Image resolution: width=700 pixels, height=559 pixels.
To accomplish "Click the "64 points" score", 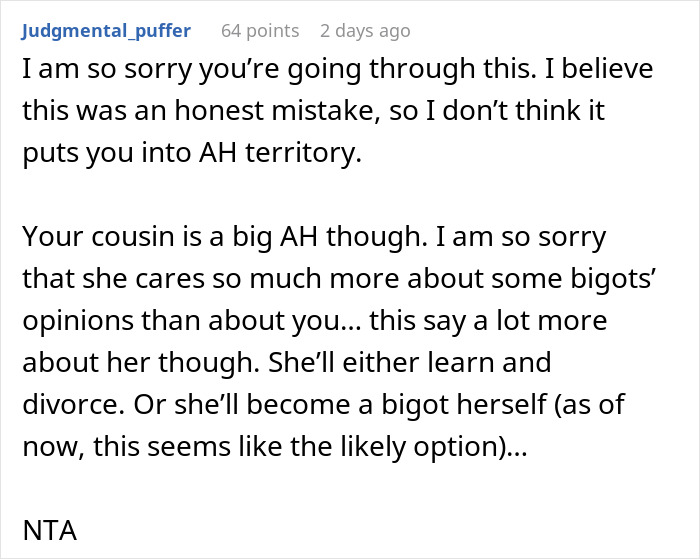I will point(260,31).
